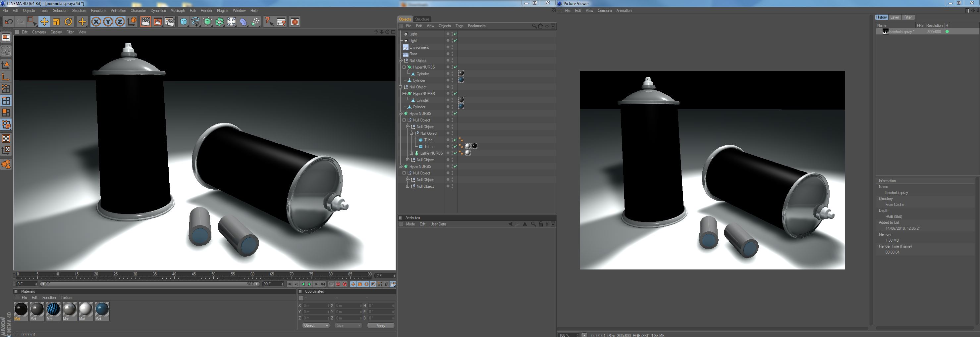
Task: Click the black material tag on second Tube
Action: (474, 146)
